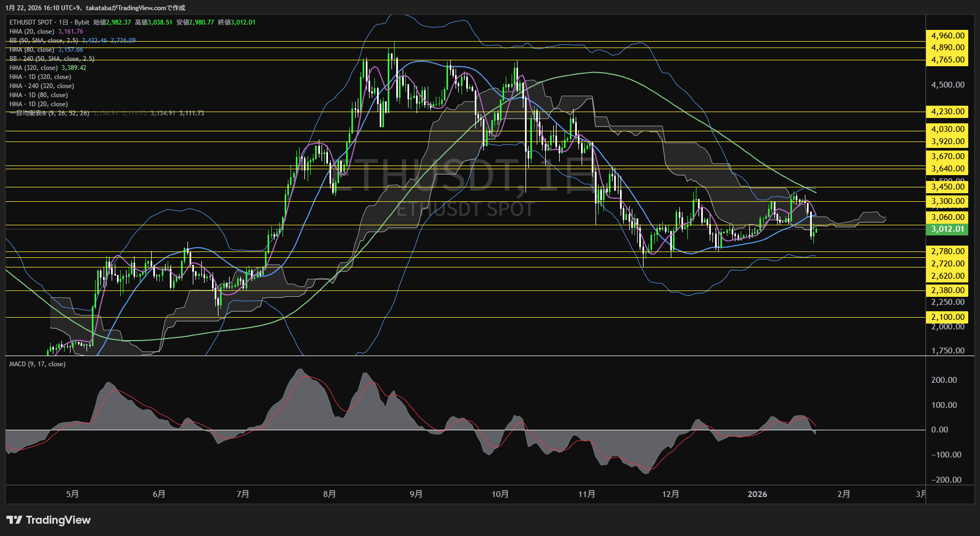Click the yellow 4,230.00 price level tag
This screenshot has height=536, width=980.
point(947,112)
